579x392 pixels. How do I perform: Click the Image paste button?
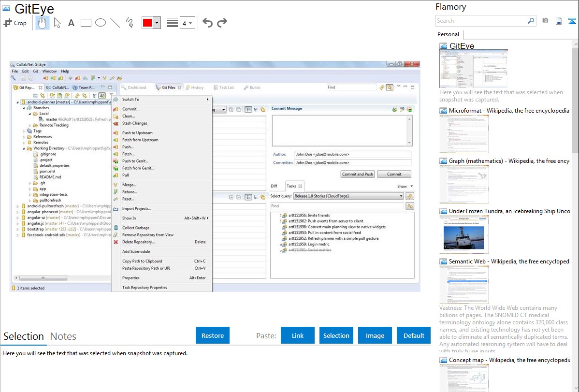click(x=375, y=335)
